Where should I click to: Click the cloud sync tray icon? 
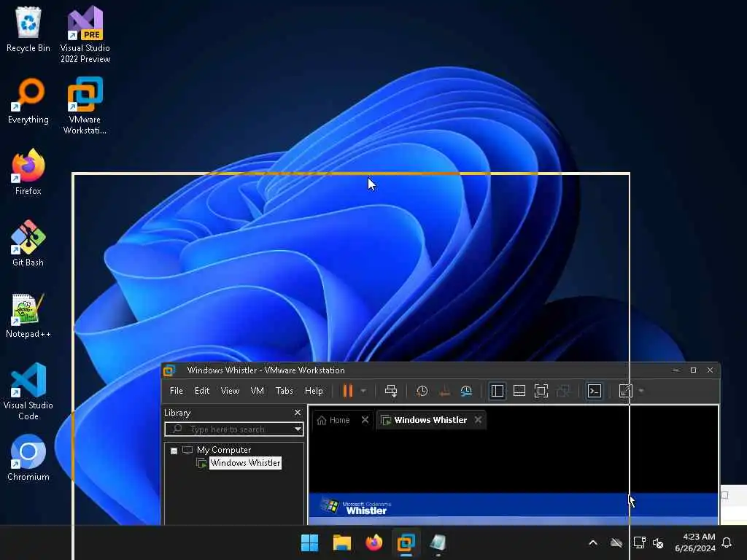[x=616, y=542]
